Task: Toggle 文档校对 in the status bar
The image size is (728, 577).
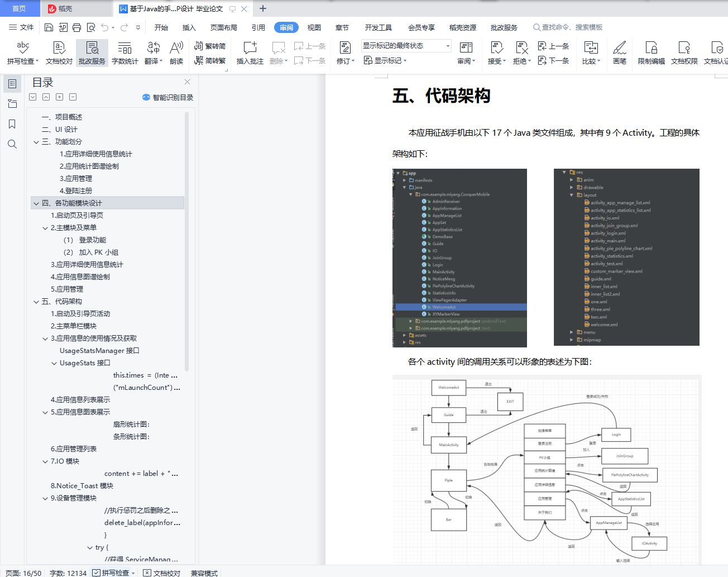Action: coord(162,573)
